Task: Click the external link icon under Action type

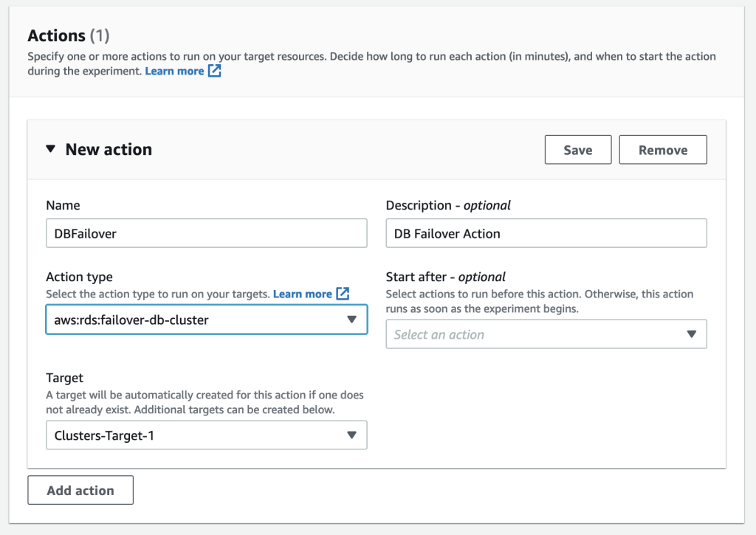Action: [x=341, y=294]
